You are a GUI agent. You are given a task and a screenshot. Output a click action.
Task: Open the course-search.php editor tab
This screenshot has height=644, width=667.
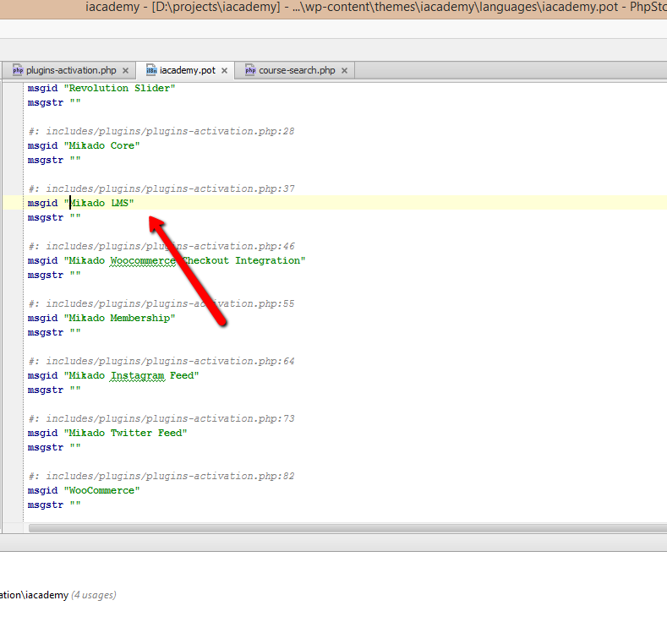(x=297, y=71)
